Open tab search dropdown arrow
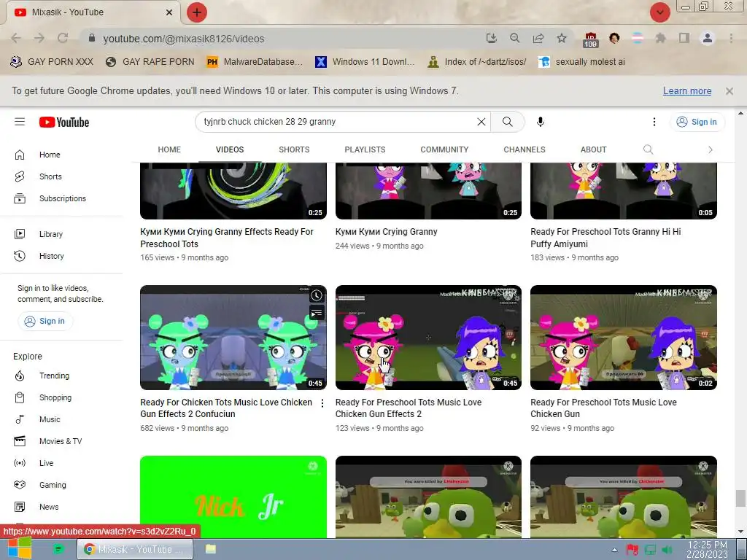 (659, 12)
